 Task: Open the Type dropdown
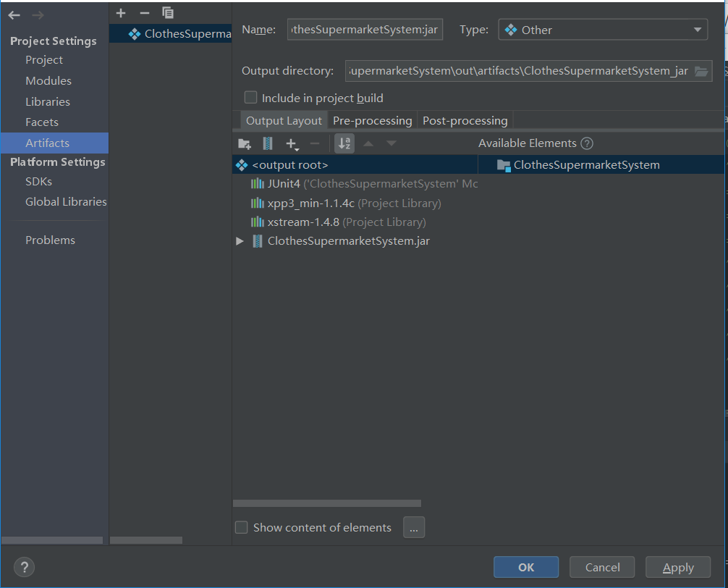603,30
